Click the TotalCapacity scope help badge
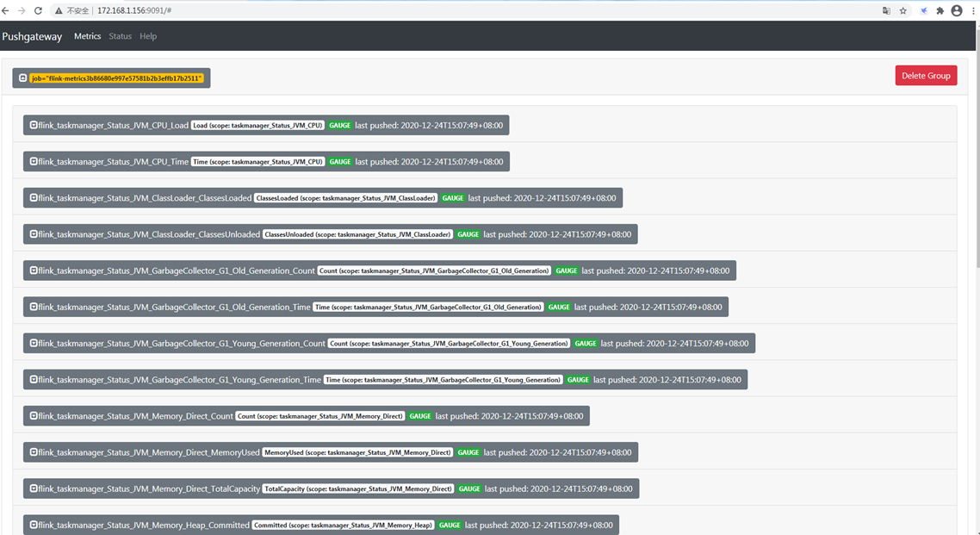 pos(358,488)
